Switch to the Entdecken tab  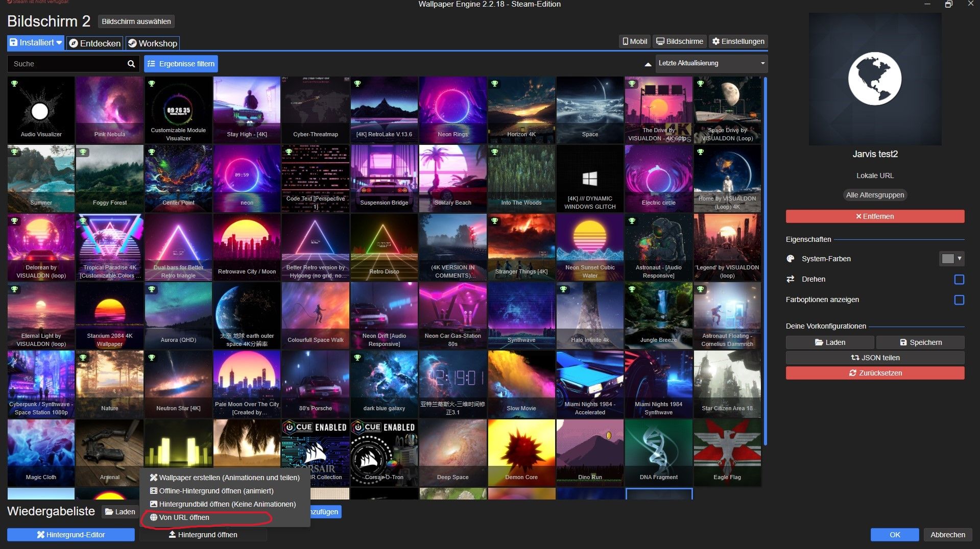click(95, 43)
